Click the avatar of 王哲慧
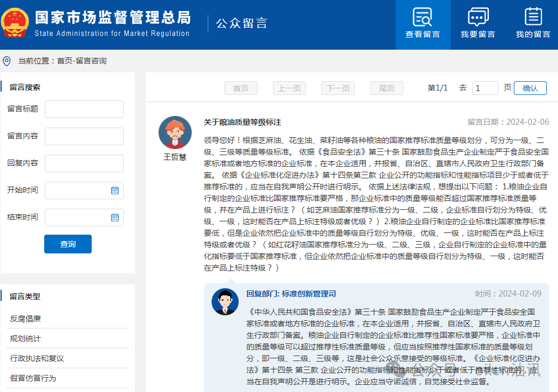 pyautogui.click(x=175, y=133)
